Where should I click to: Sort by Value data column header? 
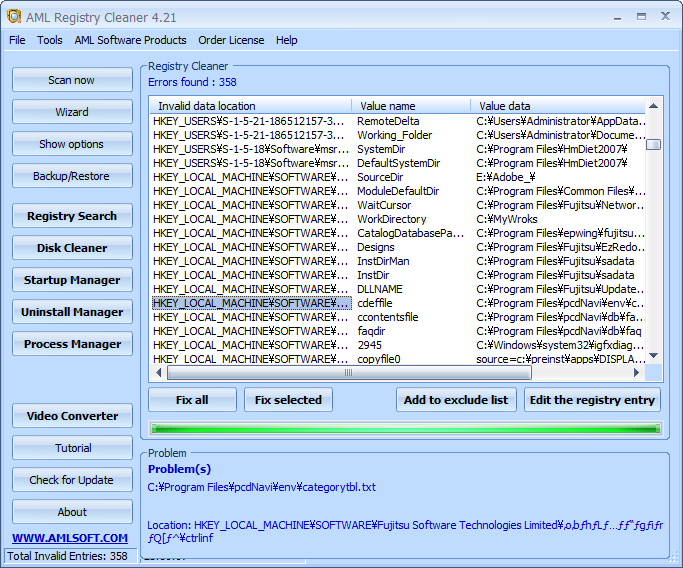(x=558, y=106)
